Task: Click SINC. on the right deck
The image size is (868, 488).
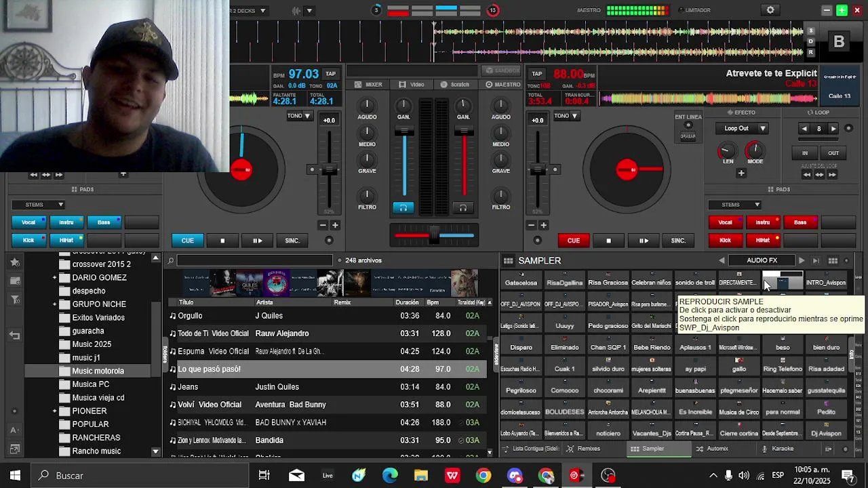Action: (678, 241)
